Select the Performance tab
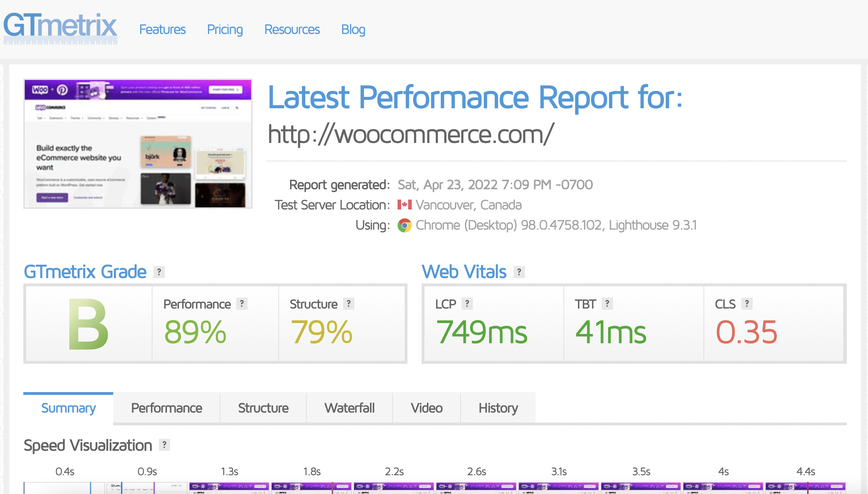 point(167,408)
